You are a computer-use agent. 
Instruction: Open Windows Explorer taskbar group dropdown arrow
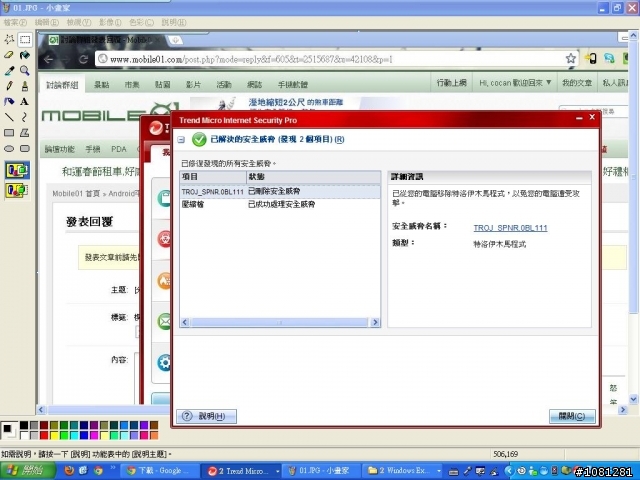coord(439,471)
